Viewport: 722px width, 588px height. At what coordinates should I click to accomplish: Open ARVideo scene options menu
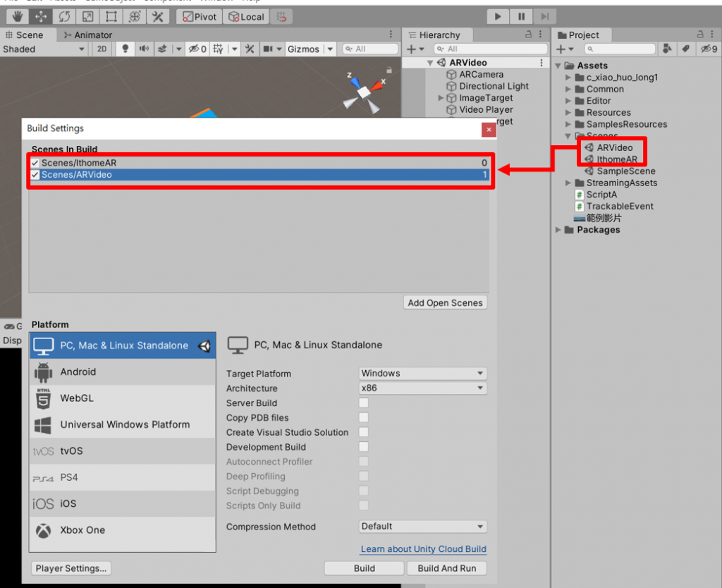(541, 63)
